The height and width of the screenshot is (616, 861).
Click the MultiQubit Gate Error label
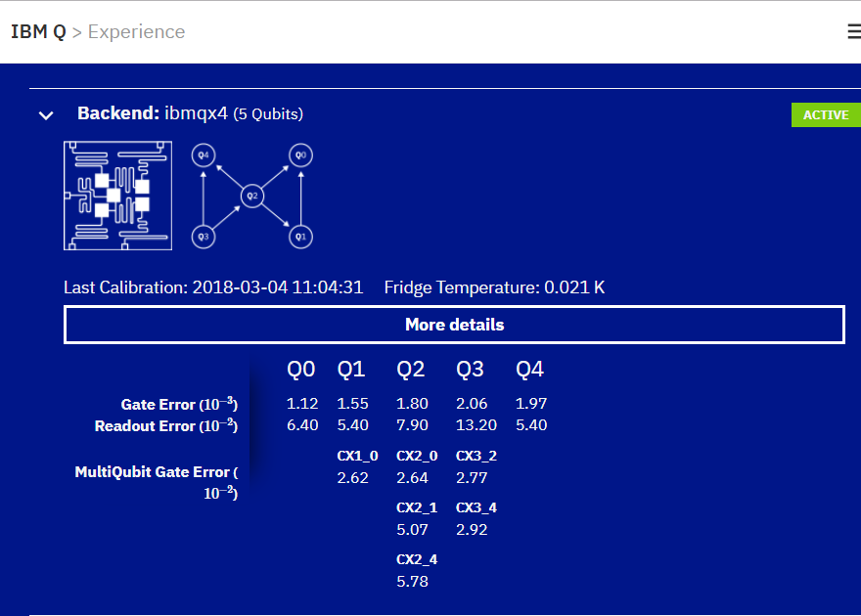(x=156, y=482)
